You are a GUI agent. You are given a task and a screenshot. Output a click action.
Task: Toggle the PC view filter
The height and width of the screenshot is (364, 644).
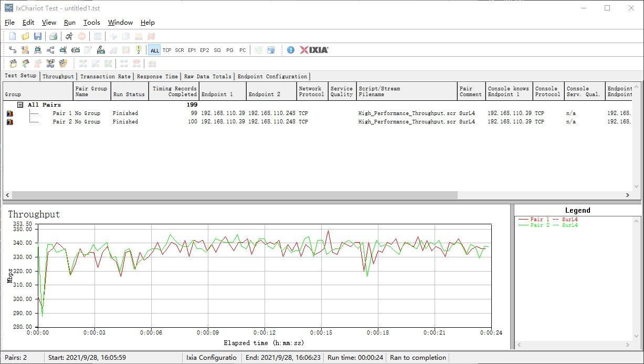pyautogui.click(x=242, y=50)
